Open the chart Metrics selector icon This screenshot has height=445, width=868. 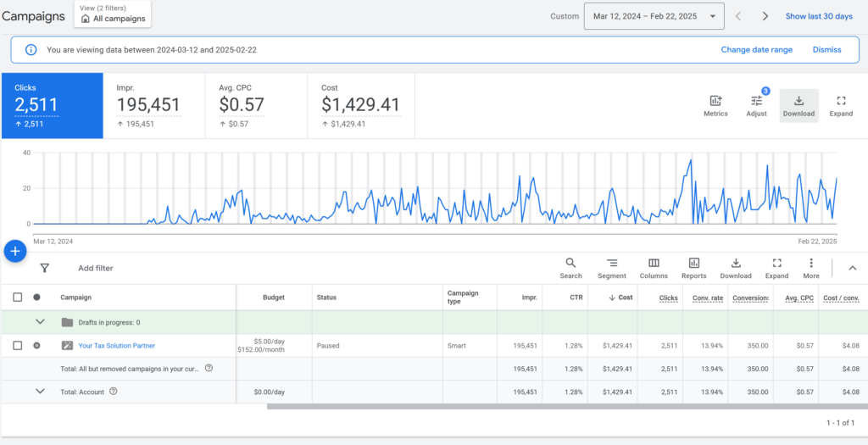pyautogui.click(x=715, y=102)
